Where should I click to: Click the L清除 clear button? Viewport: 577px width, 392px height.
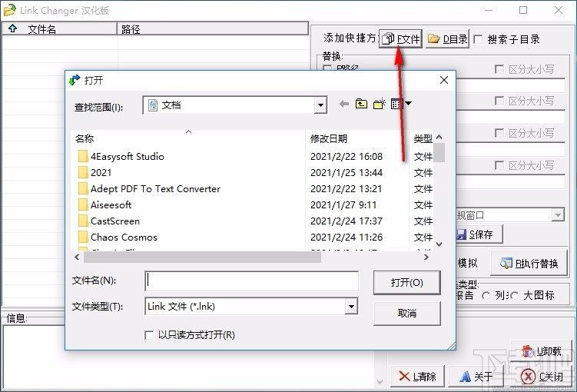(417, 376)
